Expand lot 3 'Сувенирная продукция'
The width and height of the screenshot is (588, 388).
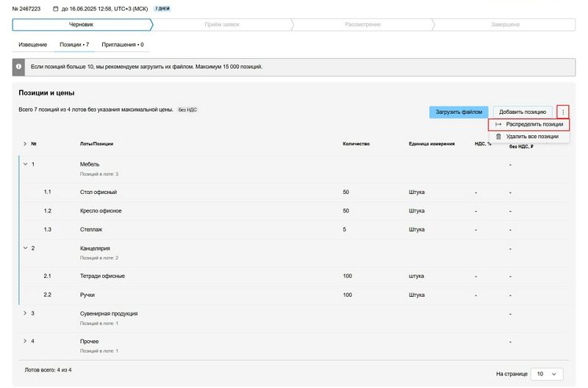tap(24, 313)
